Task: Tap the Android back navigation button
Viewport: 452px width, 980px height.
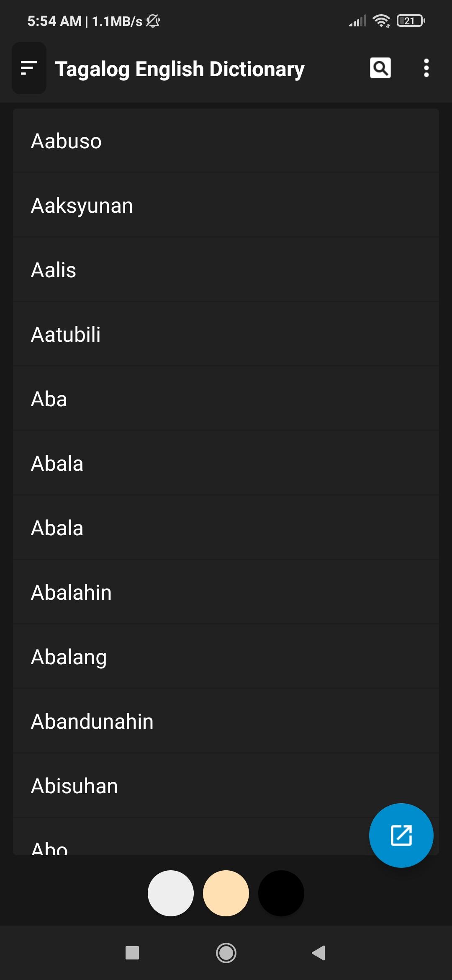Action: point(318,953)
